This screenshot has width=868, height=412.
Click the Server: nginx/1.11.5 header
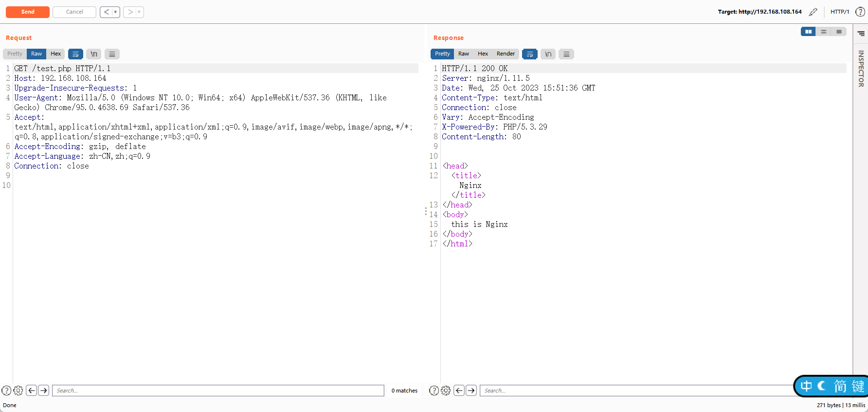point(486,78)
